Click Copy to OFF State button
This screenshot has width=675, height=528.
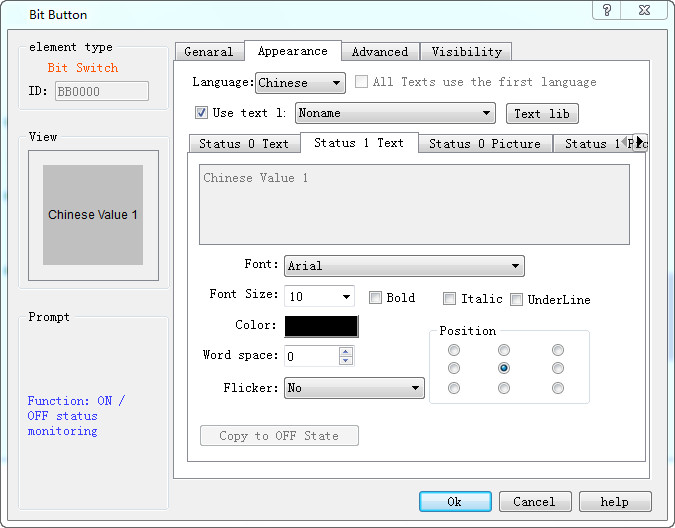point(279,435)
